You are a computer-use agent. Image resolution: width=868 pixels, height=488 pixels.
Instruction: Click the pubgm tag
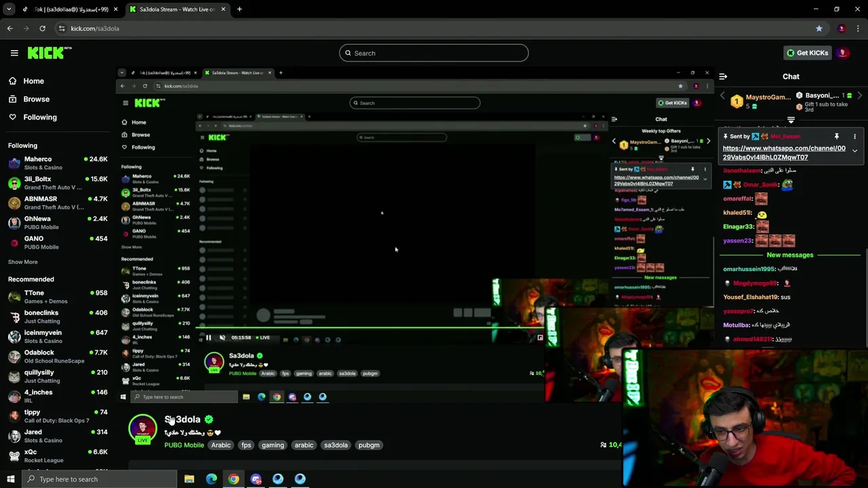coord(369,445)
